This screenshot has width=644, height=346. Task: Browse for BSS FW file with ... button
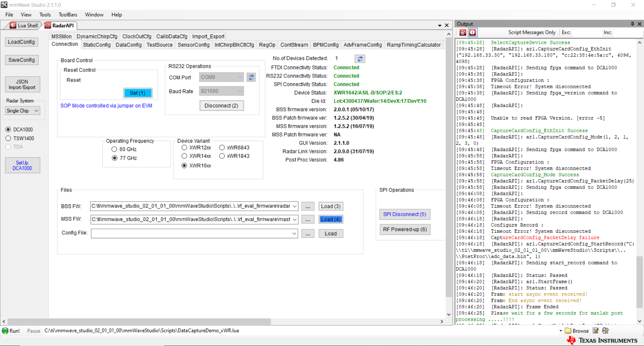pyautogui.click(x=308, y=206)
